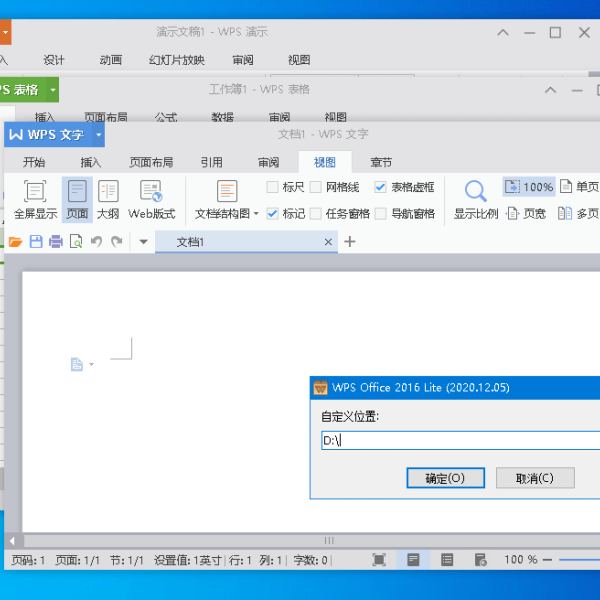Click the zoom out minus button
Screen dimensions: 600x600
[548, 560]
